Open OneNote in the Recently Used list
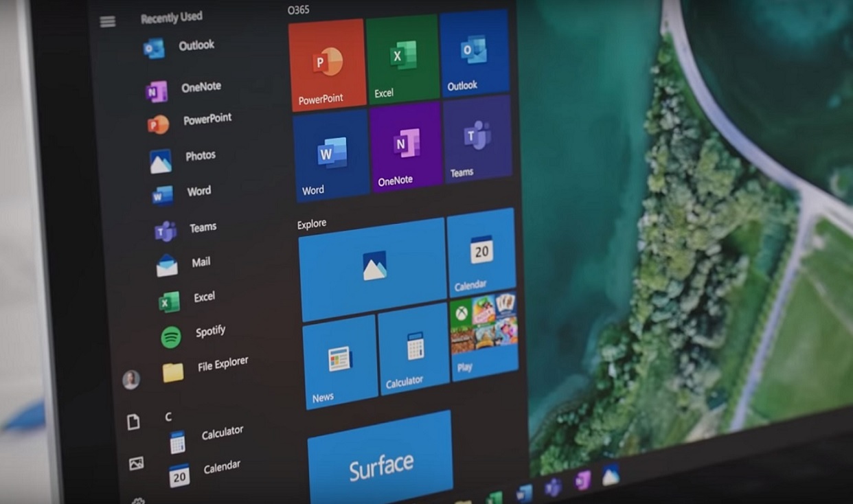The image size is (853, 504). [184, 89]
